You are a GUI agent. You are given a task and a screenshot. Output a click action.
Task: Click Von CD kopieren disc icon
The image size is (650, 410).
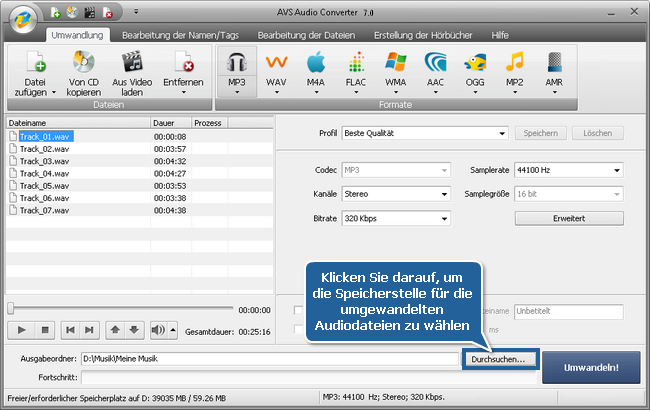pyautogui.click(x=83, y=64)
